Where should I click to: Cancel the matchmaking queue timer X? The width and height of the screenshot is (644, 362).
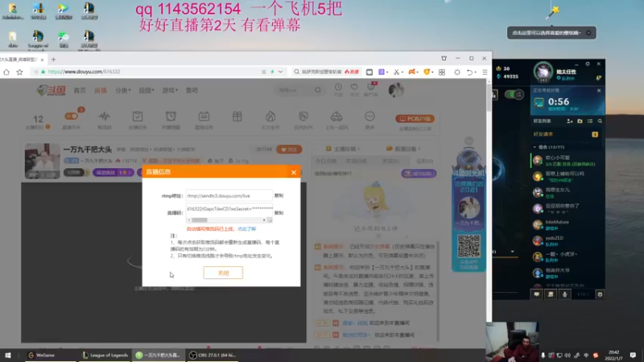(599, 90)
